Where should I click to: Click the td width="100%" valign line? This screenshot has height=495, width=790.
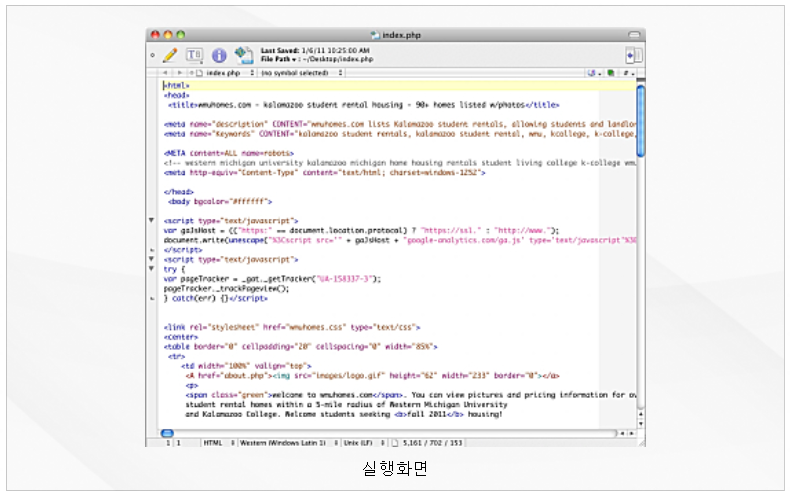tap(246, 366)
